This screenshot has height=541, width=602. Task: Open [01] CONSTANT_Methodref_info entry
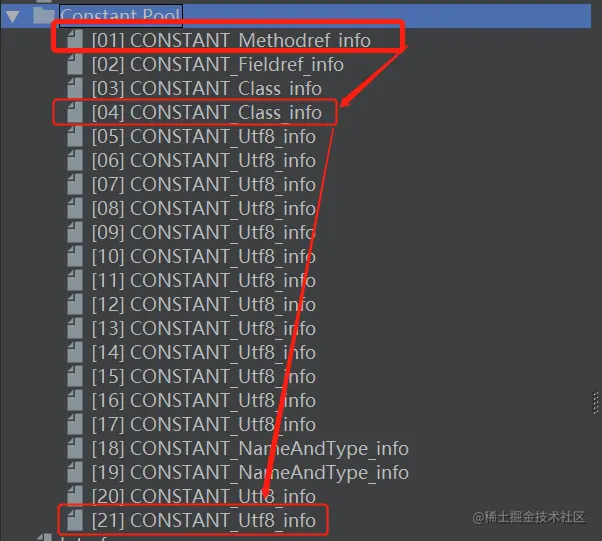click(x=231, y=40)
